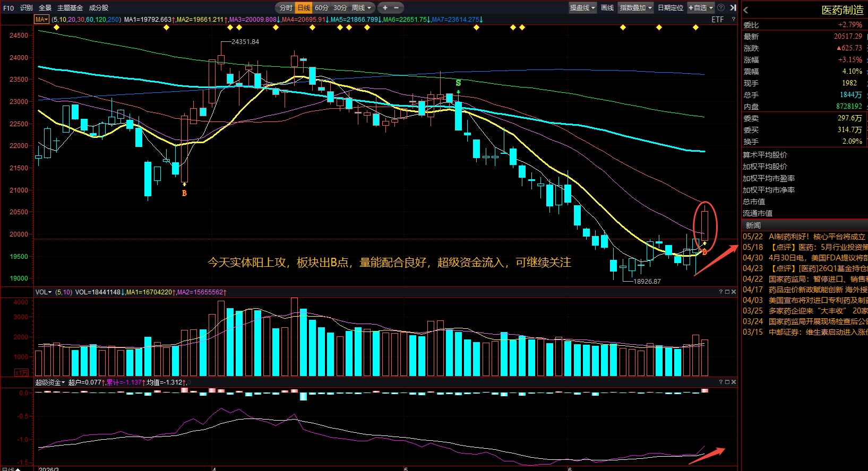Screen dimensions: 868x471
Task: Open the 成分股 tab
Action: tap(99, 8)
